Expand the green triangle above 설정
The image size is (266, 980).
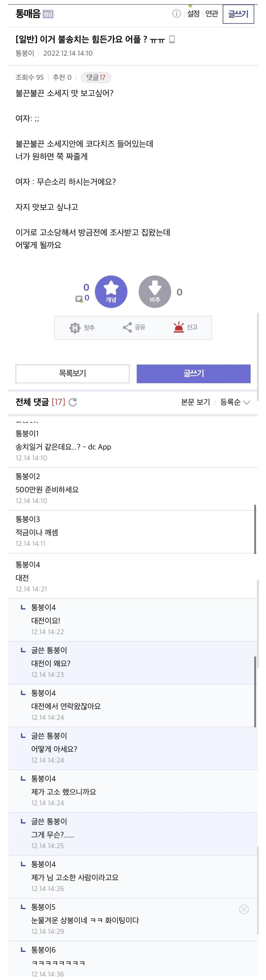pyautogui.click(x=190, y=6)
